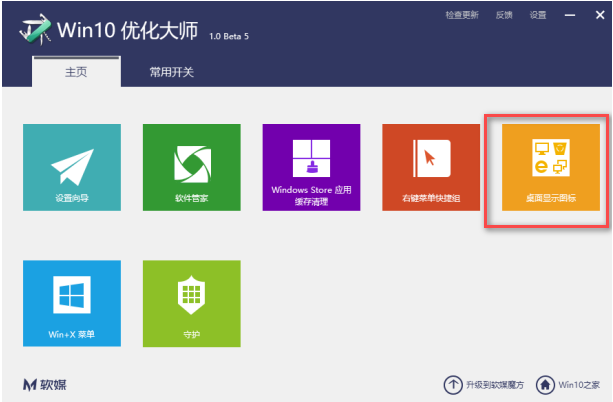This screenshot has width=613, height=402.
Task: Click the 桌面显示图标 orange tile
Action: (551, 167)
